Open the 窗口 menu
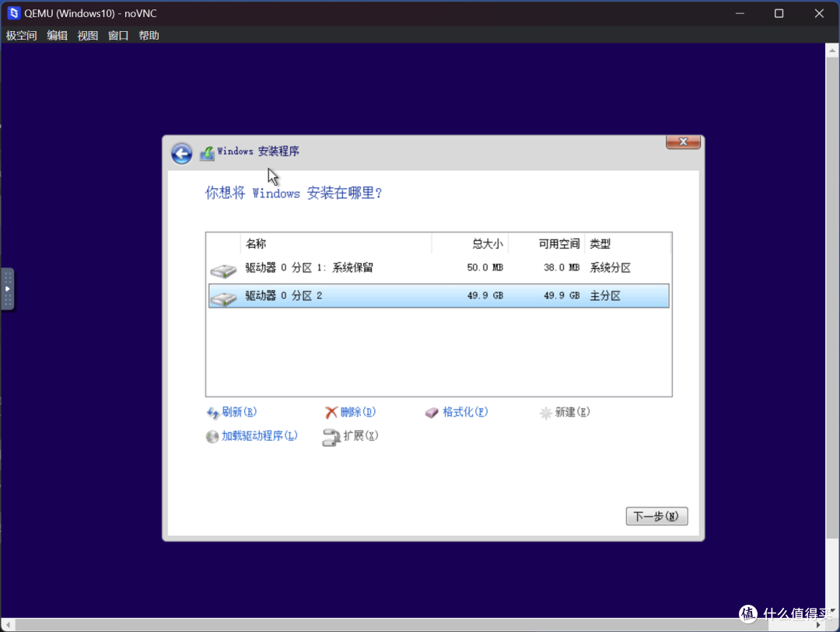This screenshot has width=840, height=632. (118, 35)
